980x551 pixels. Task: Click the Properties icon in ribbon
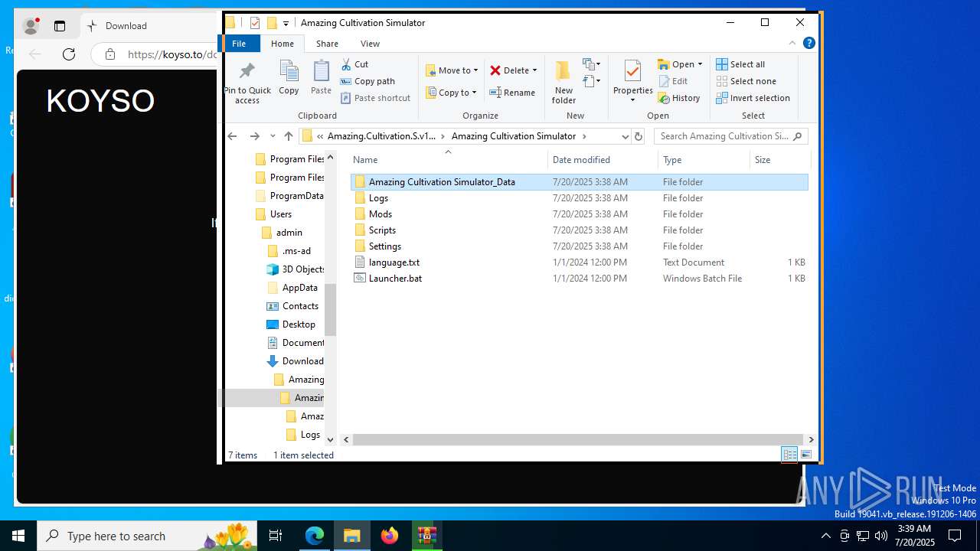click(x=632, y=73)
